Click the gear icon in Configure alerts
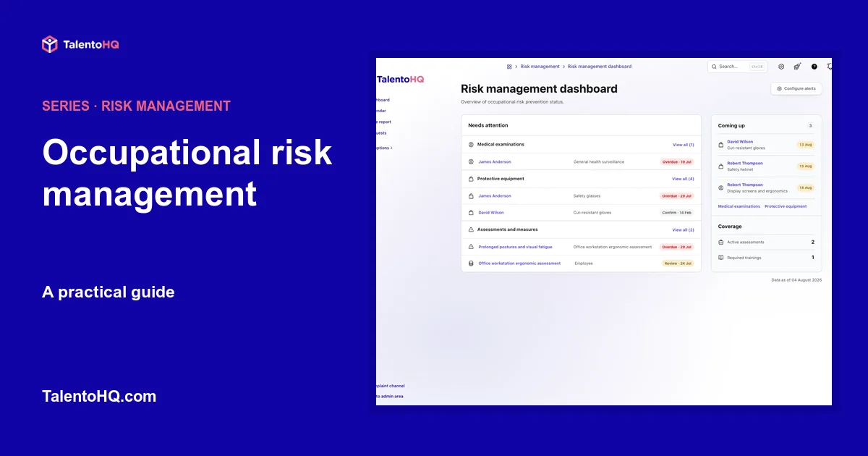Viewport: 868px width, 456px height. [x=779, y=89]
